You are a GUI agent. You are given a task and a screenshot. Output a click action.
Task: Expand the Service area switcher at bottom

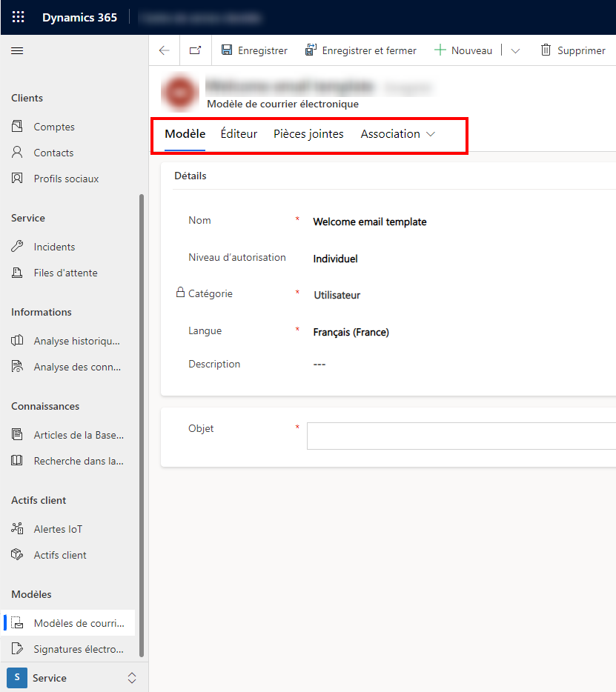(x=131, y=677)
